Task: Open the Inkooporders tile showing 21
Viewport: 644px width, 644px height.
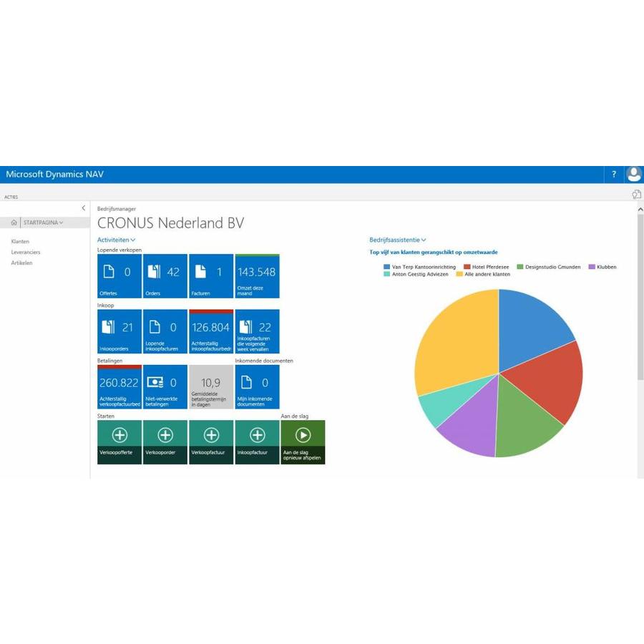Action: tap(119, 331)
